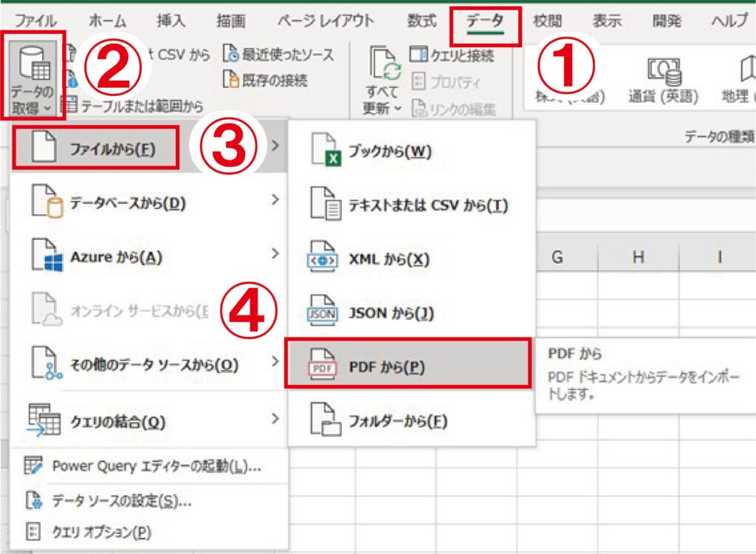
Task: Click the query options list icon
Action: coord(32,531)
